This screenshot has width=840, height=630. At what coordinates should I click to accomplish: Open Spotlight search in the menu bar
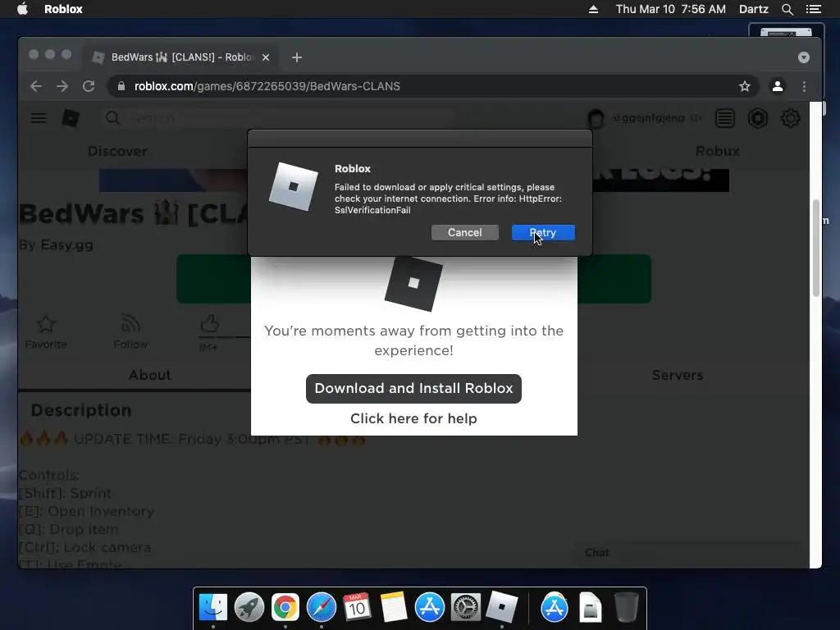(x=787, y=9)
